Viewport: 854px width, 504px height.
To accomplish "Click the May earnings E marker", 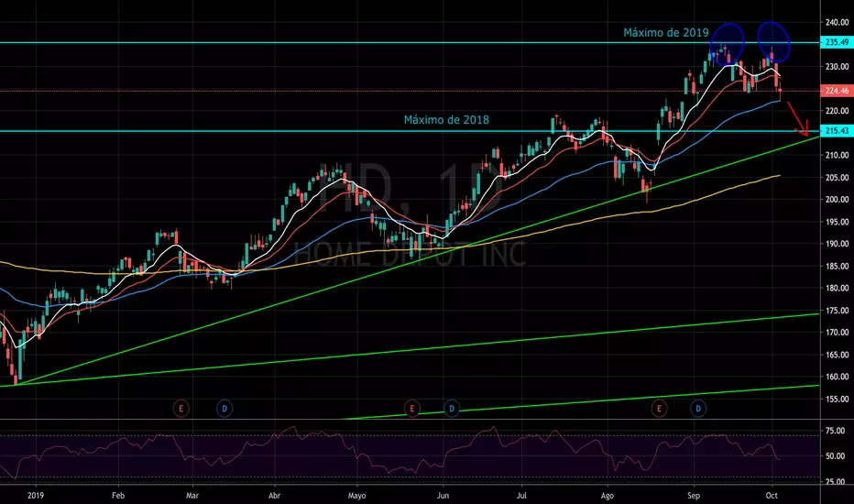I will (411, 408).
